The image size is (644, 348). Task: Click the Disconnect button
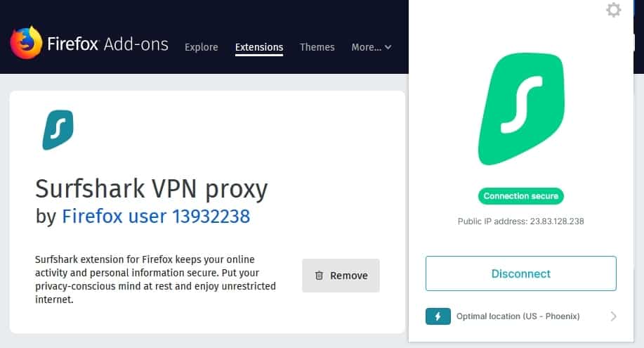(521, 273)
